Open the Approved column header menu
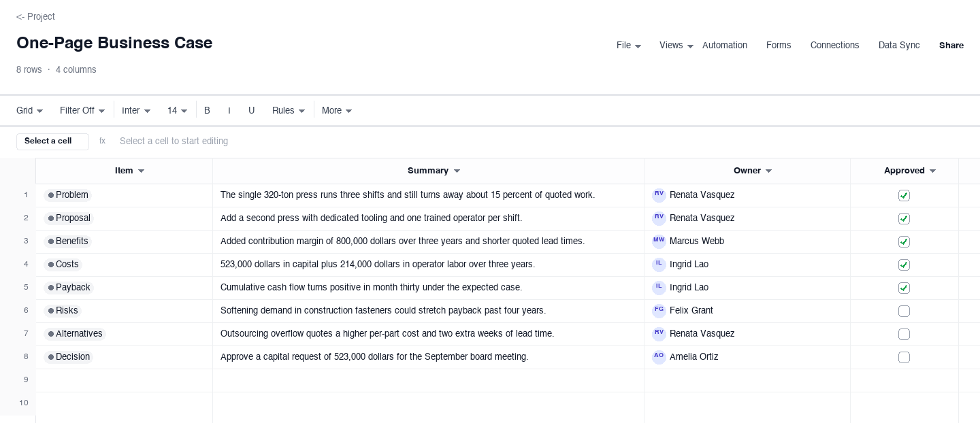The width and height of the screenshot is (980, 423). [x=932, y=171]
